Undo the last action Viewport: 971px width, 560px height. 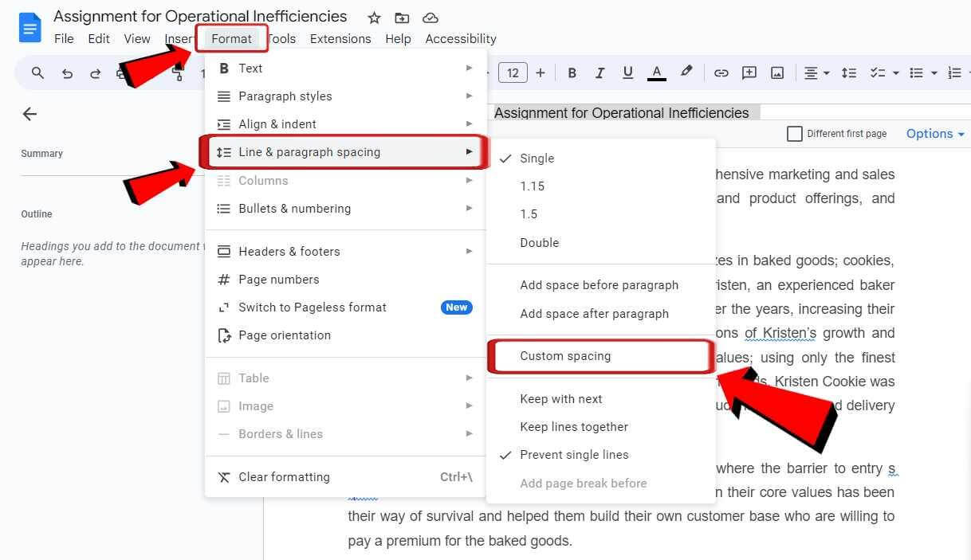click(x=67, y=72)
